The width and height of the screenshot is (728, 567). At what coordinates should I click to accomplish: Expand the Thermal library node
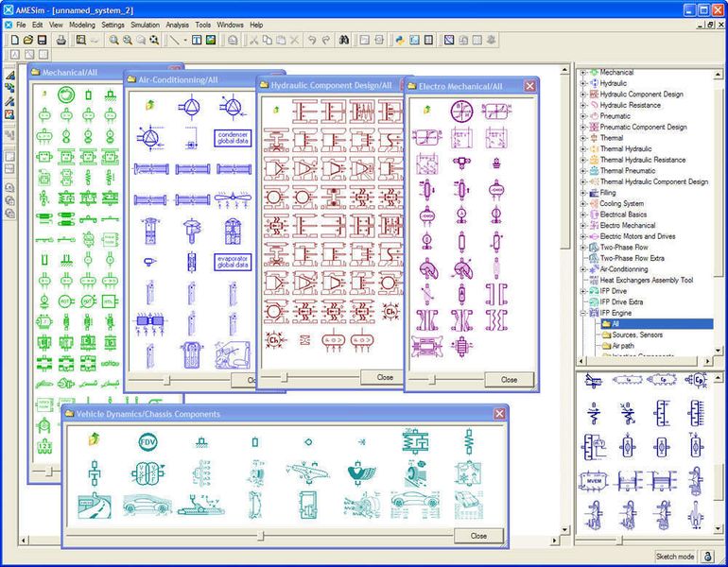point(583,138)
